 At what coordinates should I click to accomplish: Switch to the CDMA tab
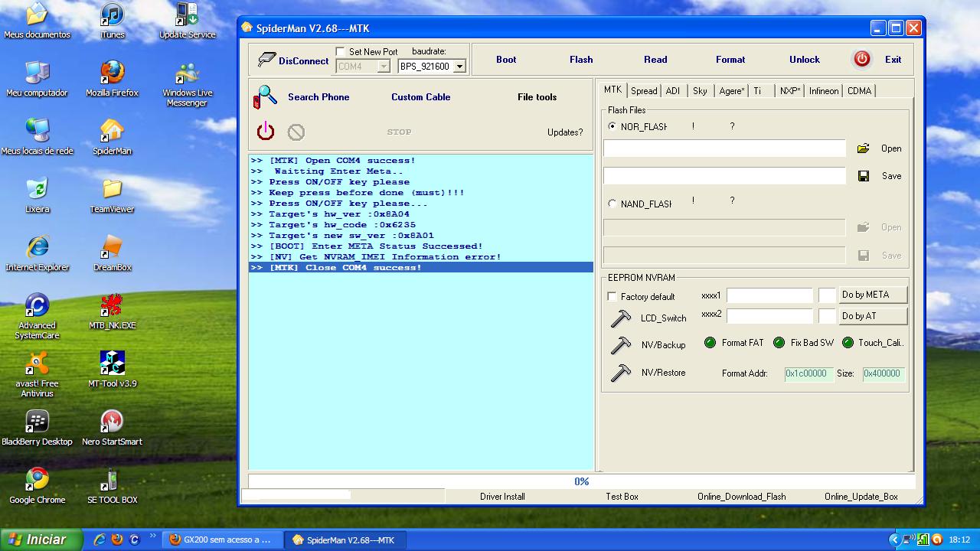859,91
